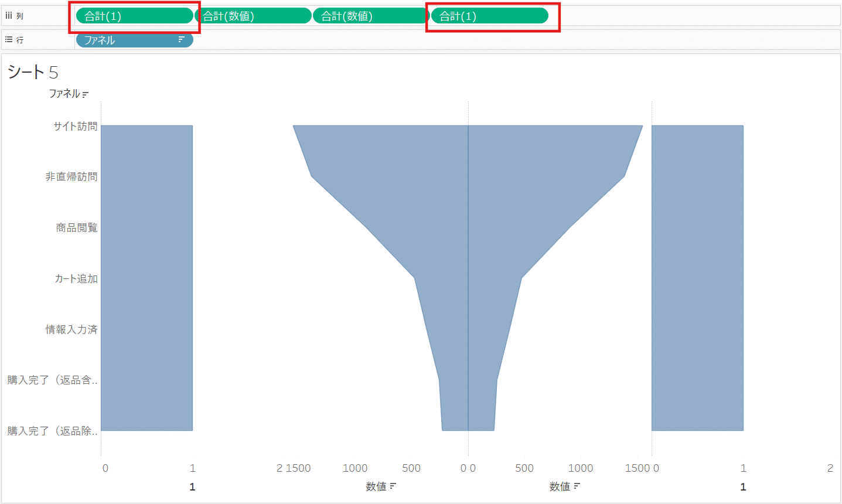Click the シート 5 sheet title
The width and height of the screenshot is (842, 504).
[x=33, y=72]
